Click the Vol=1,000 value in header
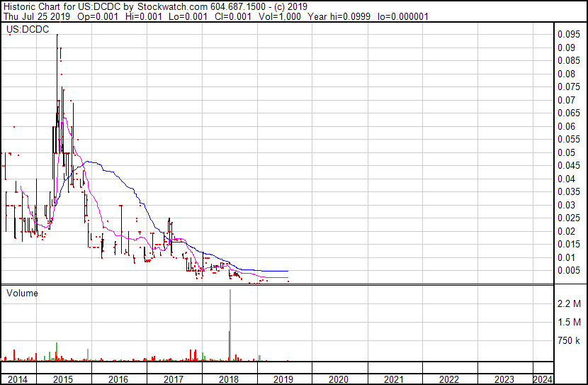Image resolution: width=588 pixels, height=385 pixels. [x=279, y=16]
